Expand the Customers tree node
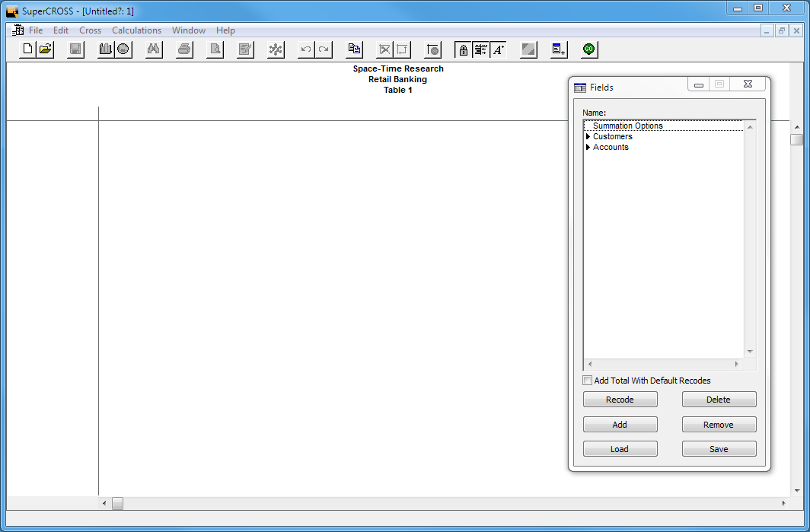The image size is (810, 532). 588,137
